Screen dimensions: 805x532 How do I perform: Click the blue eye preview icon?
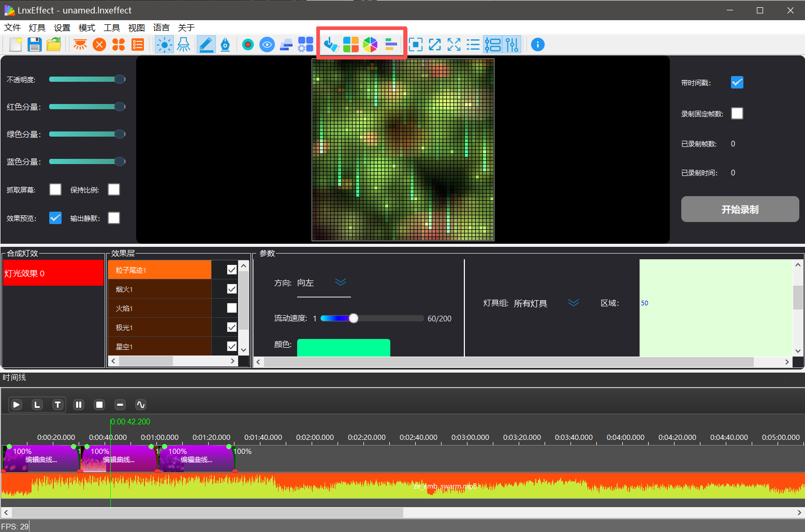point(267,45)
